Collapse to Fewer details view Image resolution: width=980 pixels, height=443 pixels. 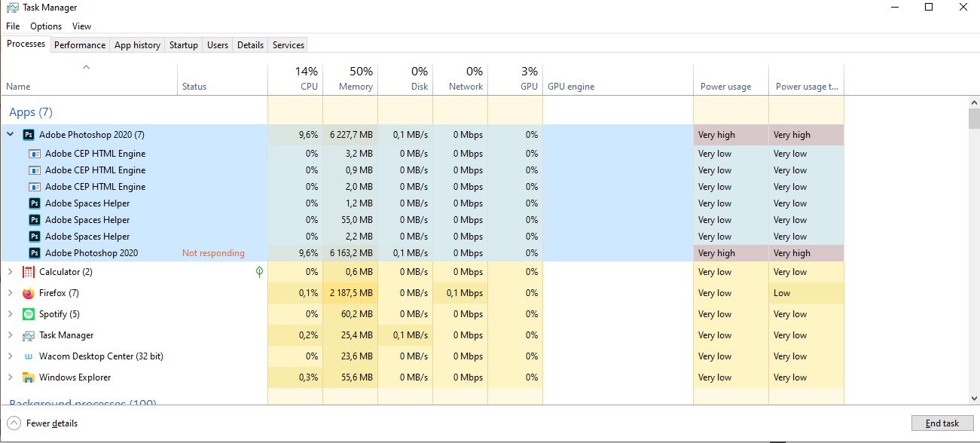[x=43, y=423]
